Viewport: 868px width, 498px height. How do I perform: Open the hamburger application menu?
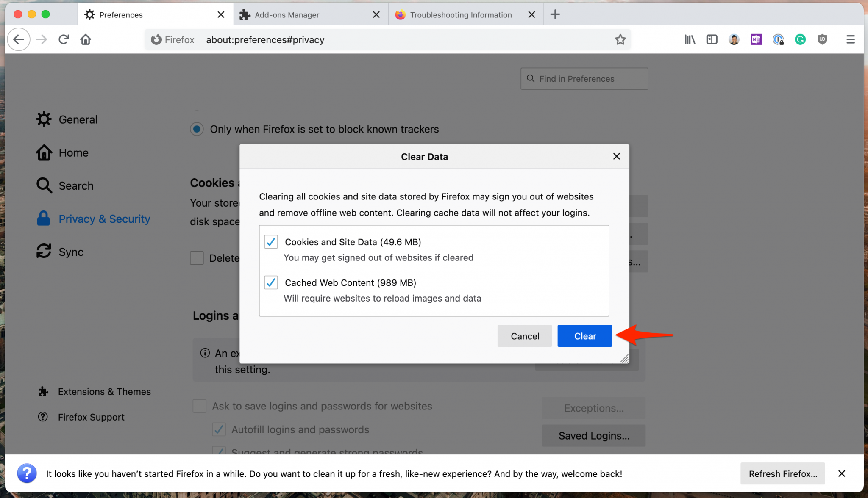pyautogui.click(x=850, y=39)
